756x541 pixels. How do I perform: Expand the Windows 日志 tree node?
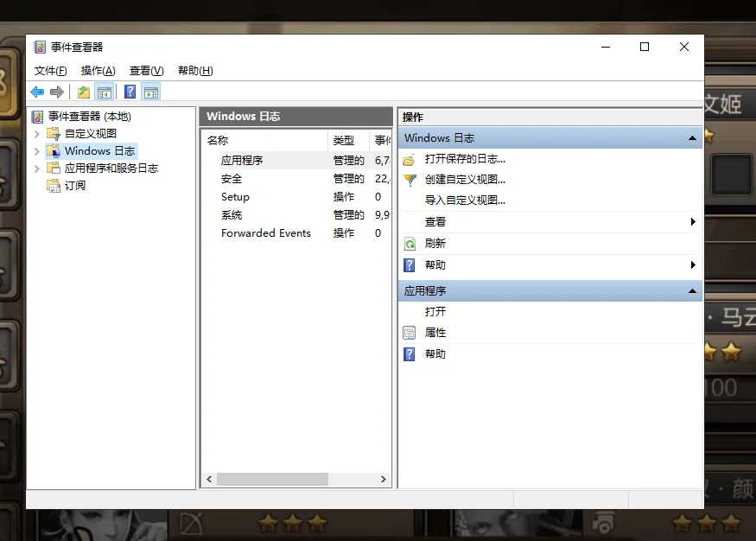coord(36,151)
